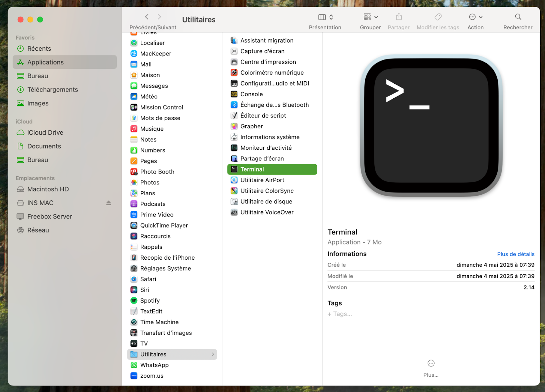Click the Plus de détails link
545x392 pixels.
[x=515, y=254]
